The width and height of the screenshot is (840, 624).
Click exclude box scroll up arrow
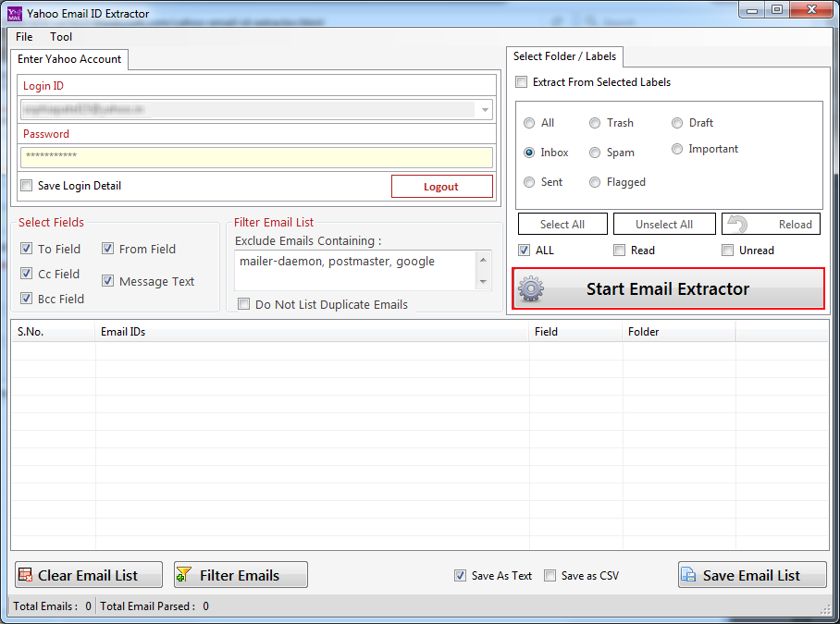click(483, 260)
